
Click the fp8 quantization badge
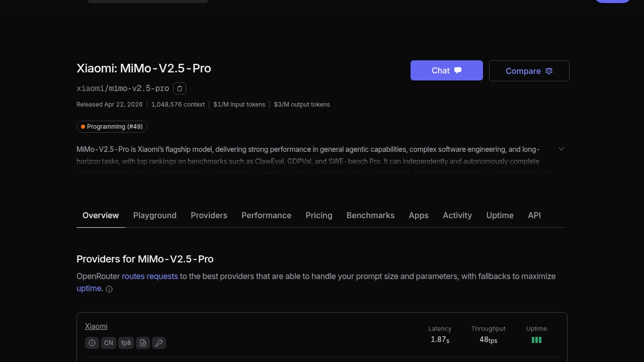pos(126,343)
